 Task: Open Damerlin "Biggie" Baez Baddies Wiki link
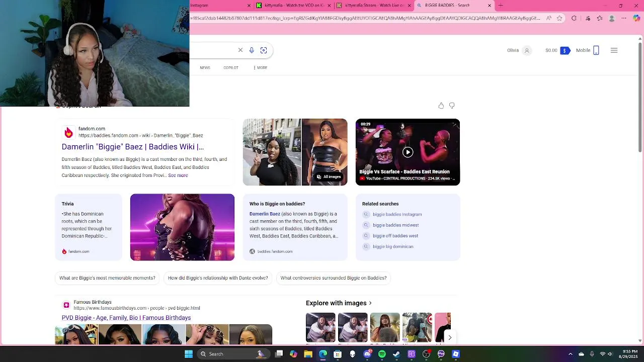click(133, 147)
